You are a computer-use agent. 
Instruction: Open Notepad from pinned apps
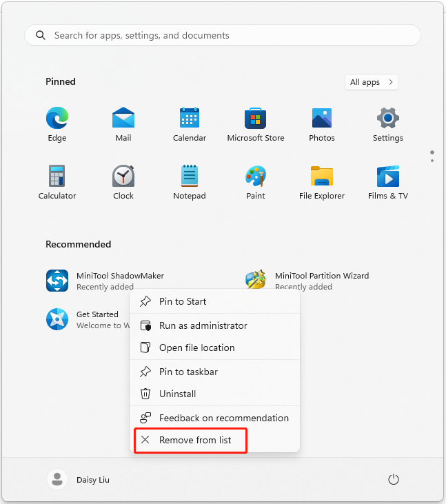tap(190, 177)
